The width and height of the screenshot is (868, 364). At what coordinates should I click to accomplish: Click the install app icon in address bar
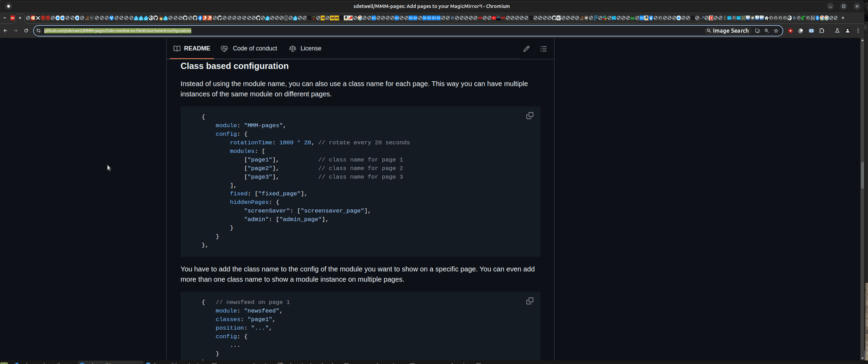[757, 30]
